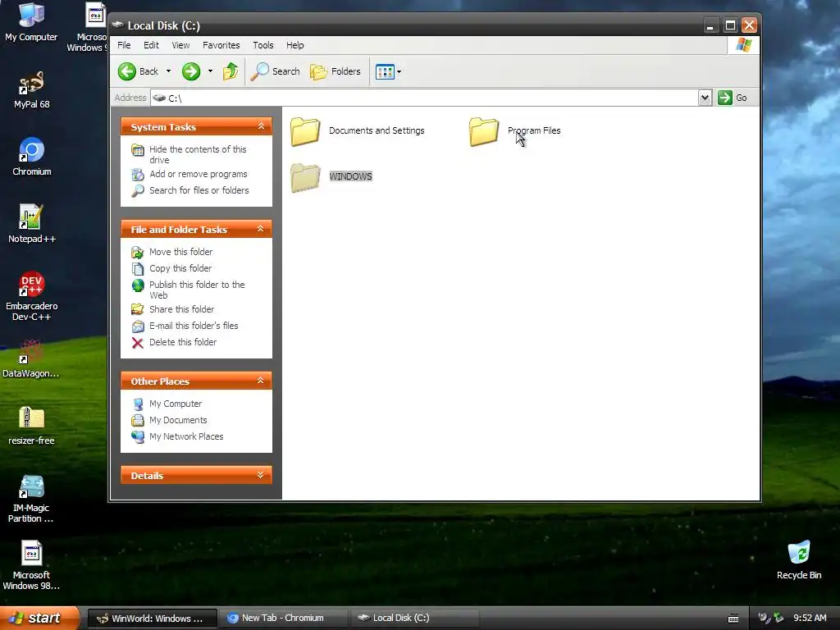Open the Tools menu
Image resolution: width=840 pixels, height=630 pixels.
point(263,45)
